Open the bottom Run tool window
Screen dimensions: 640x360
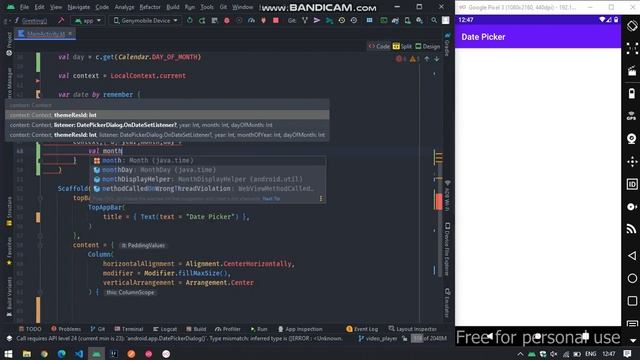259,329
